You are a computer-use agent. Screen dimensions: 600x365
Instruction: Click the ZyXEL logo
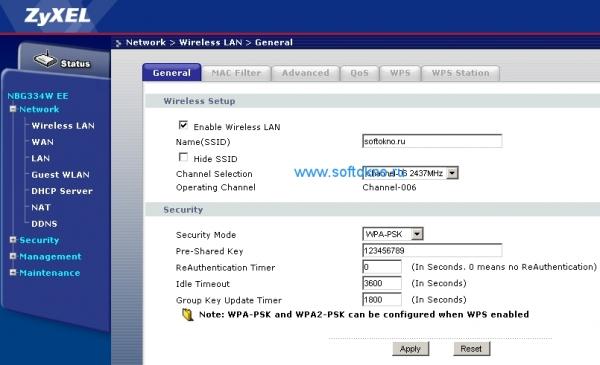[57, 16]
